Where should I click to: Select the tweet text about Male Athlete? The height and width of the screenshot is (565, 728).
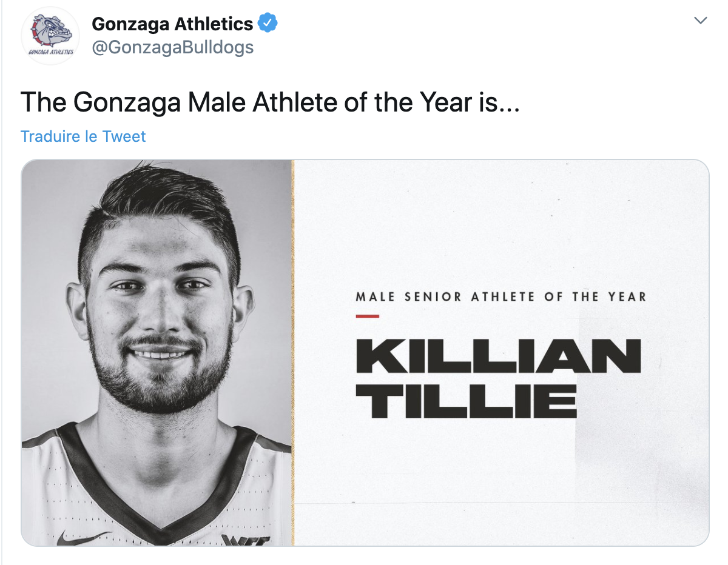pos(271,102)
